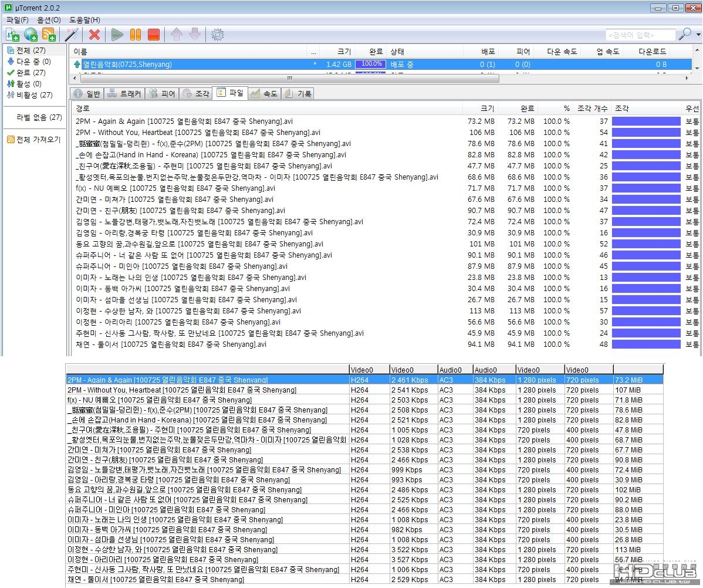703x588 pixels.
Task: Expand the search engine dropdown arrow
Action: (x=698, y=35)
